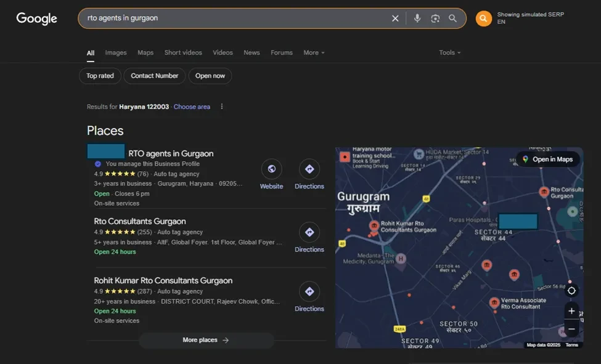Viewport: 601px width, 364px height.
Task: Click the Haryana motor training school map marker
Action: [345, 156]
